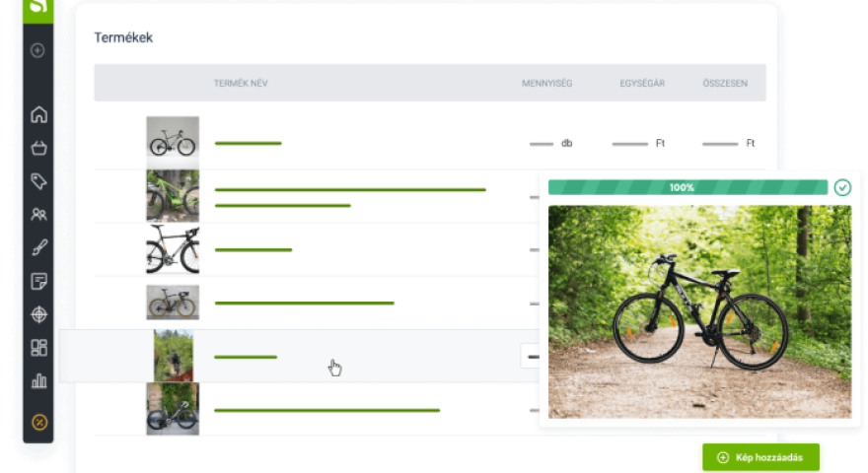Open the shopping basket icon in sidebar
Screen dimensions: 868x473
[x=38, y=148]
